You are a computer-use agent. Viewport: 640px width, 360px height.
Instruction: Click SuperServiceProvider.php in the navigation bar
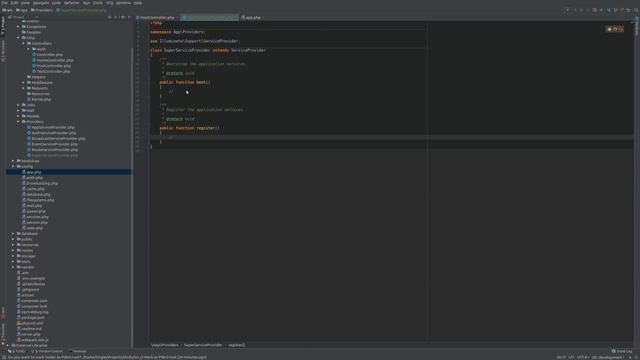click(81, 10)
